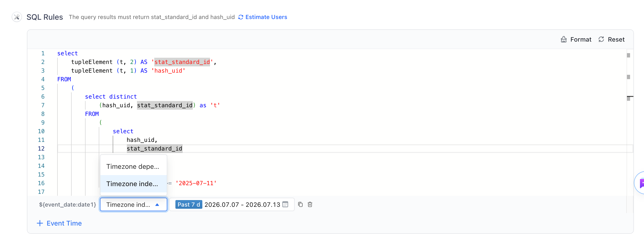Click the 't' alias on line 7
Viewport: 644px width, 240px height.
point(215,105)
